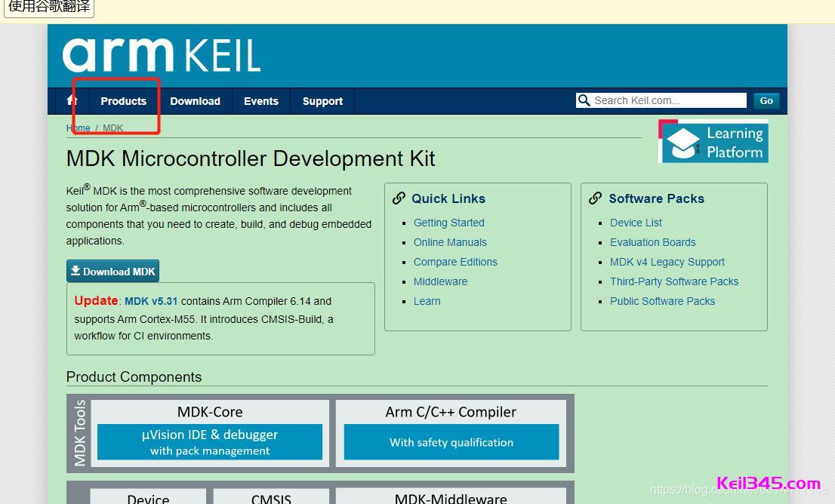Follow the Home breadcrumb link
This screenshot has width=835, height=504.
click(x=79, y=128)
